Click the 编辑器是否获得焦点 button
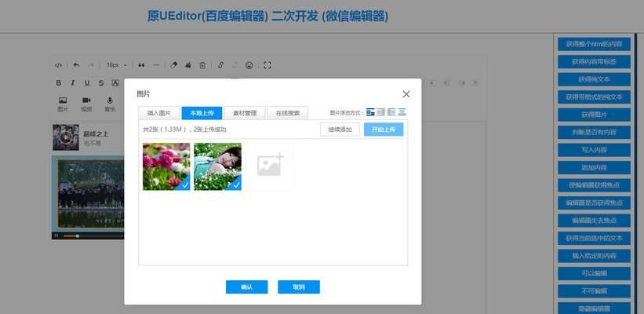Screen dimensions: 644x314 (594, 203)
